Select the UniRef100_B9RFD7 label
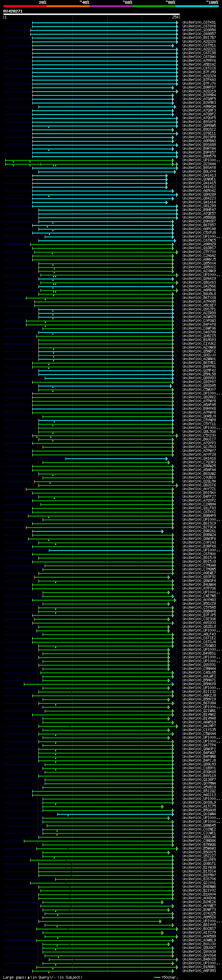This screenshot has height=980, width=222. [199, 88]
